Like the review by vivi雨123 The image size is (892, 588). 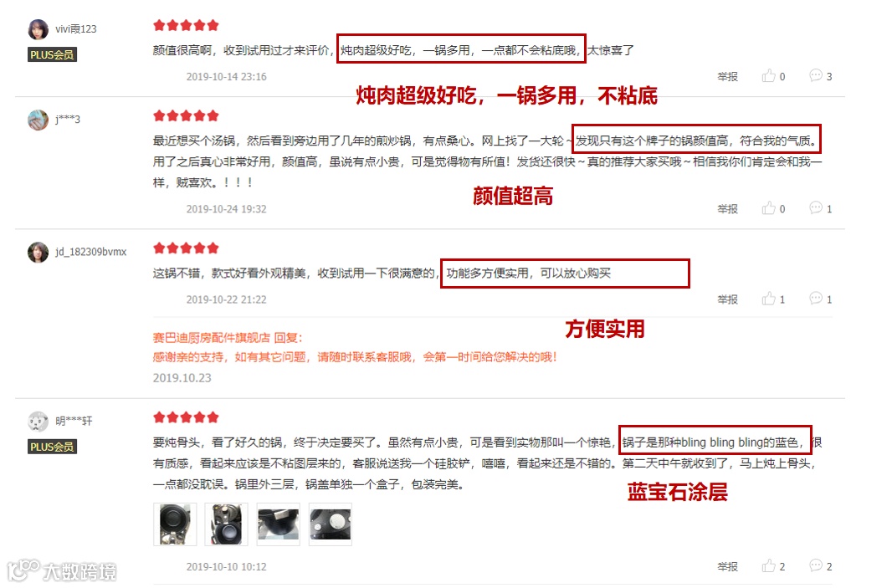click(773, 76)
